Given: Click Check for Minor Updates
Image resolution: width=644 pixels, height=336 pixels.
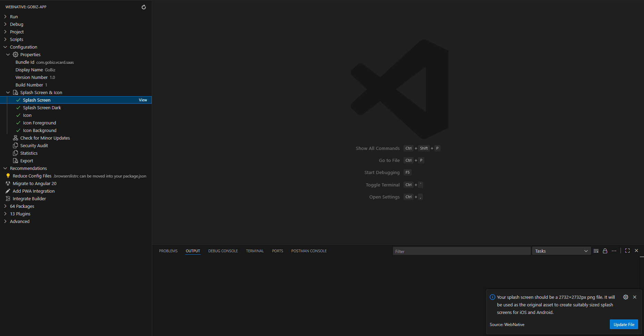Looking at the screenshot, I should click(45, 138).
